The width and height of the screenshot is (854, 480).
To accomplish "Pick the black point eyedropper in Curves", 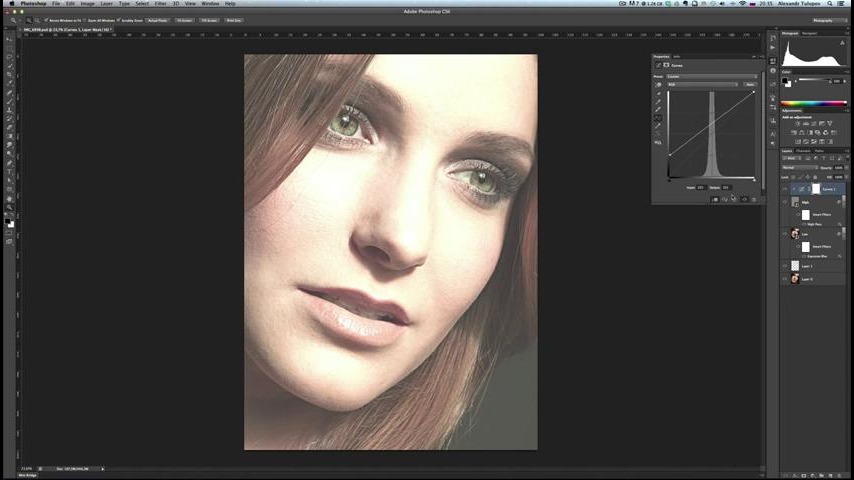I will [x=658, y=94].
